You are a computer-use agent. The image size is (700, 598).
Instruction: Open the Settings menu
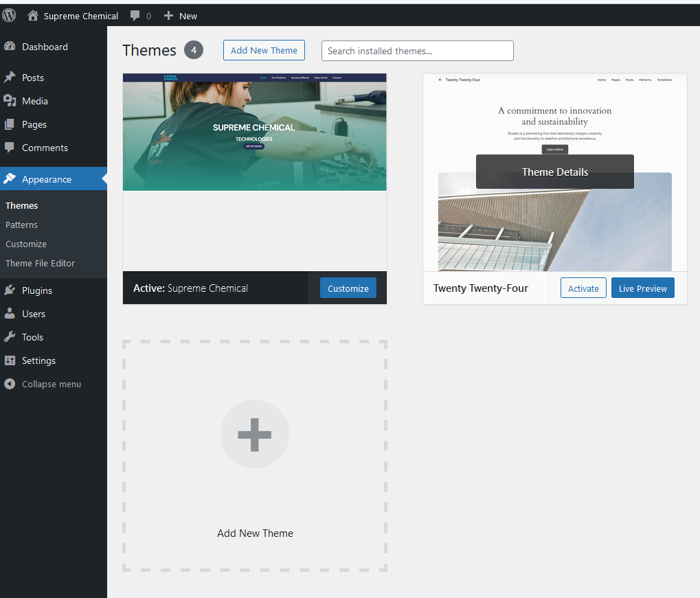pos(38,360)
